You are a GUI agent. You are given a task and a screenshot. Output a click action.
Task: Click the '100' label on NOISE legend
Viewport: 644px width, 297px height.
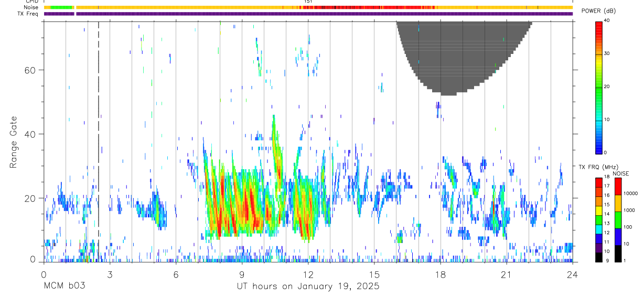pos(628,227)
